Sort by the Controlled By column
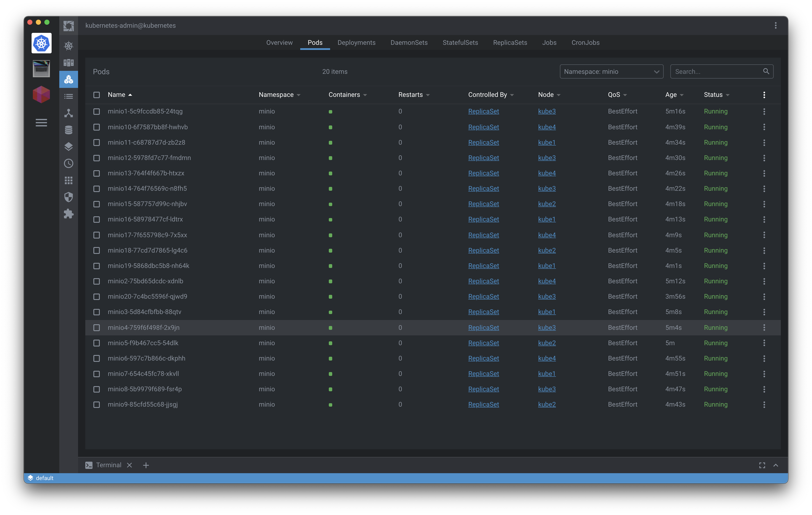The height and width of the screenshot is (515, 812). point(491,95)
